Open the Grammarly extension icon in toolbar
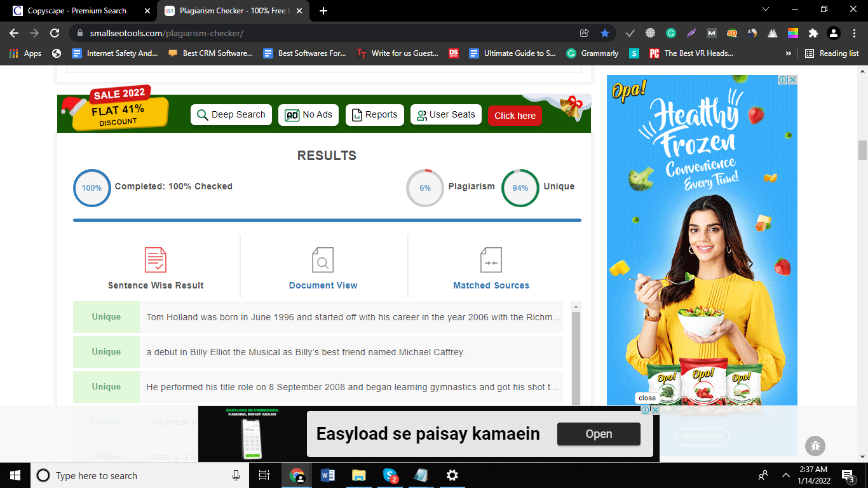This screenshot has width=868, height=488. tap(671, 33)
